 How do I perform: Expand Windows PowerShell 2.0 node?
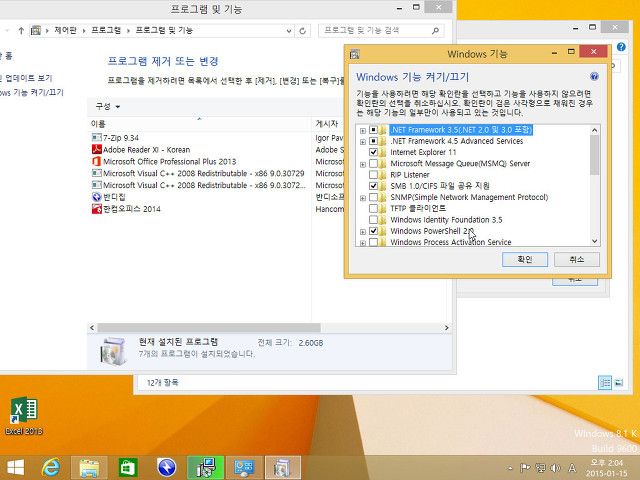362,232
